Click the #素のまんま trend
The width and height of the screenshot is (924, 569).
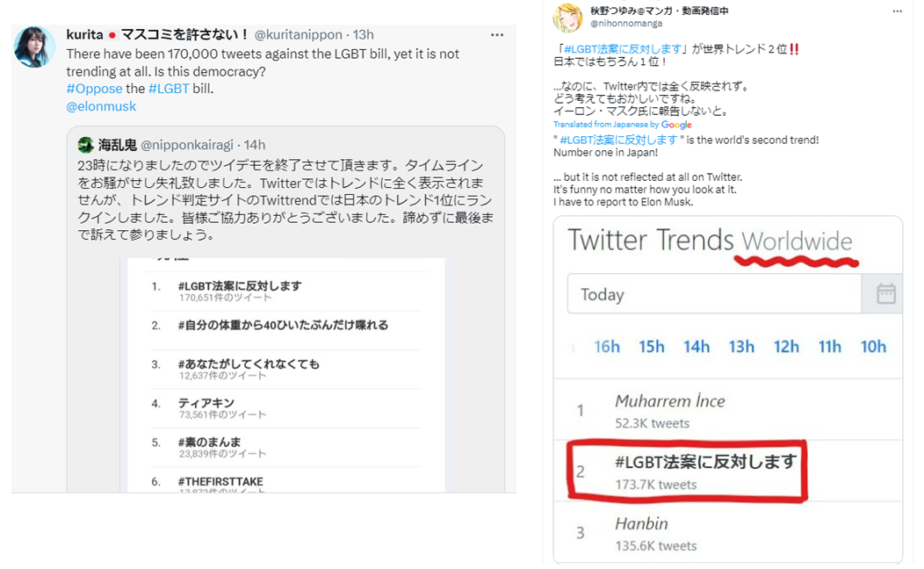coord(209,442)
